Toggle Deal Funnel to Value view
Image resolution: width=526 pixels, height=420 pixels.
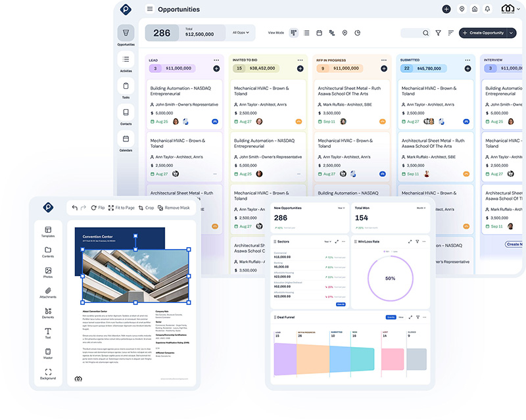pyautogui.click(x=401, y=317)
